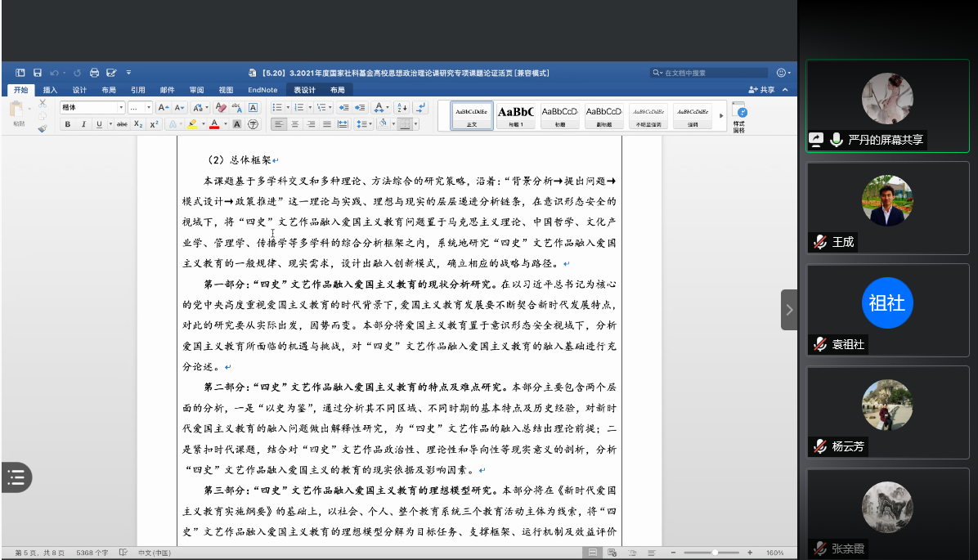The width and height of the screenshot is (978, 560).
Task: Open the EndNote ribbon tab
Action: (x=262, y=90)
